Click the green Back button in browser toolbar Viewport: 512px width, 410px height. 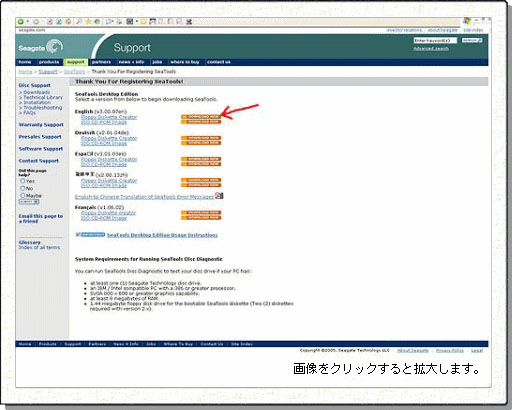(x=21, y=22)
